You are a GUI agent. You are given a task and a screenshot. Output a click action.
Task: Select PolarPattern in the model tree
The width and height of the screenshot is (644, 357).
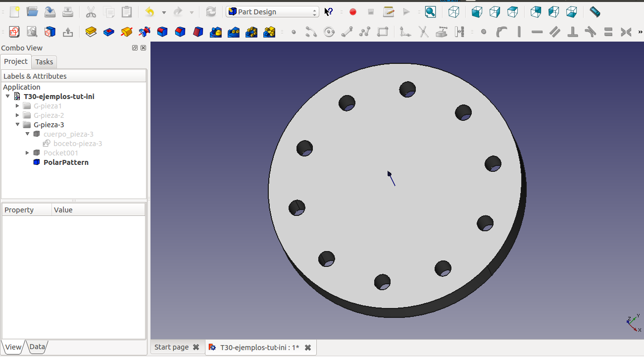66,162
